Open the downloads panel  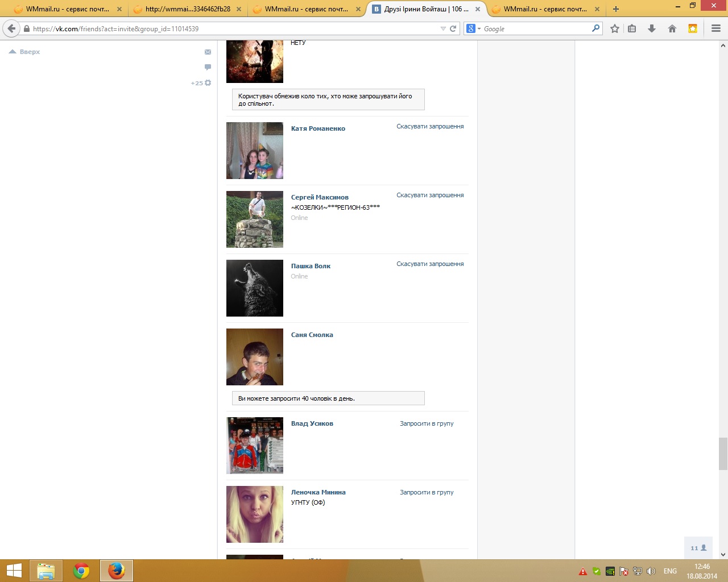point(652,28)
